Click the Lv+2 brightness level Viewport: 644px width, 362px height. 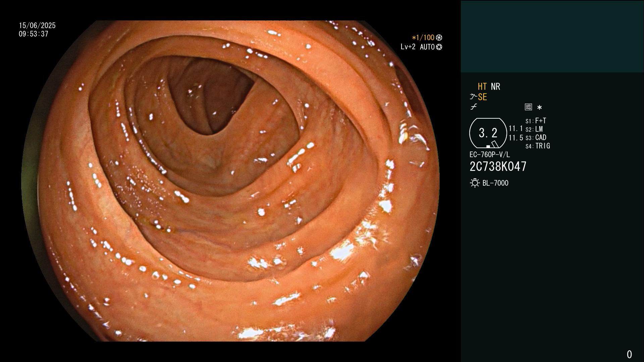(408, 47)
